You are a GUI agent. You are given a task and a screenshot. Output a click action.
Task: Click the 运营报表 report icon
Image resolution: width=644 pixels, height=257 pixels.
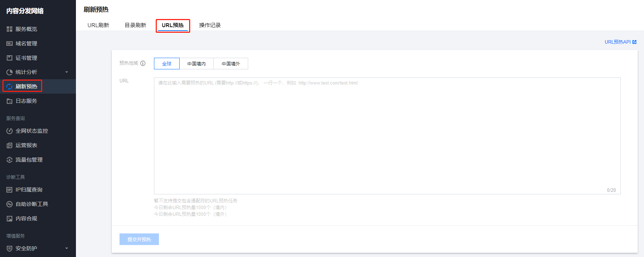9,145
